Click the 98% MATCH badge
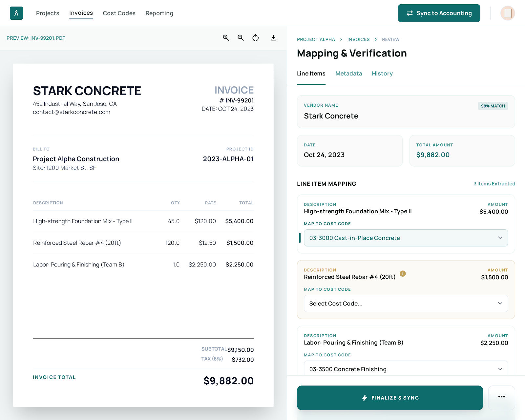Viewport: 525px width, 420px height. (x=493, y=106)
